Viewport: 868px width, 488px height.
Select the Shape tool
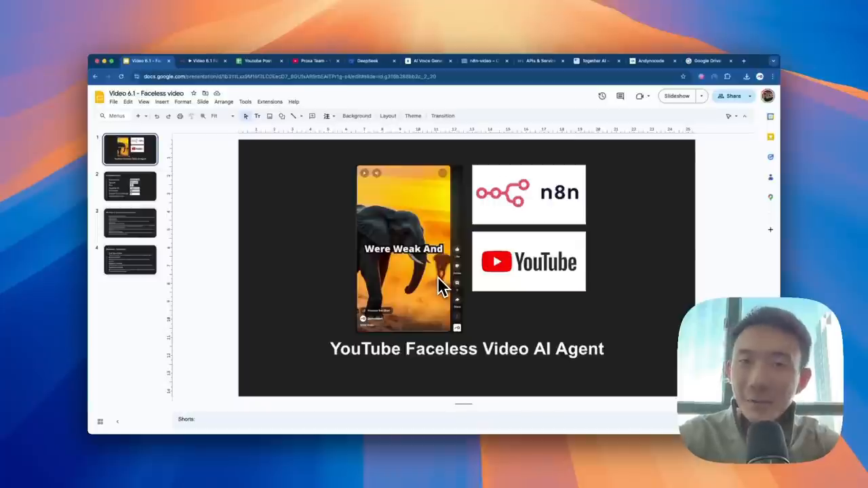tap(281, 116)
